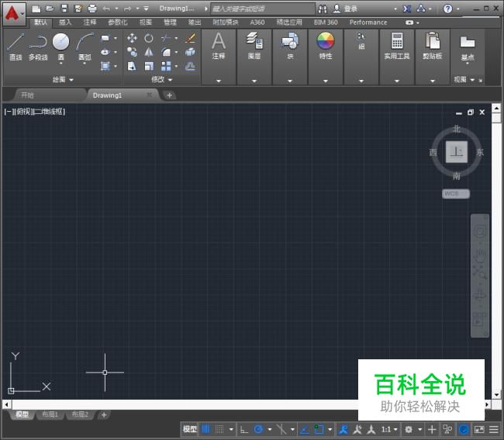The height and width of the screenshot is (440, 504).
Task: Switch to the Insert (插入) ribbon tab
Action: [x=65, y=23]
